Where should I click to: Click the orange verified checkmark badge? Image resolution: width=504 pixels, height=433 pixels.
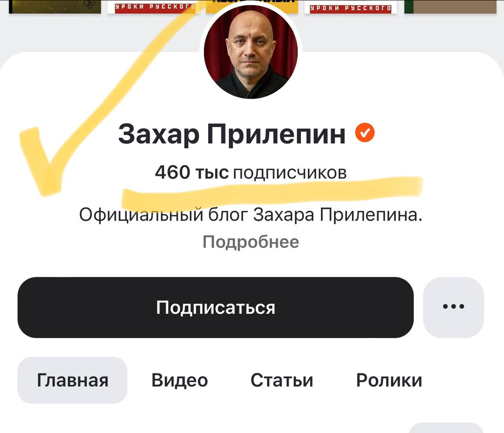click(x=365, y=133)
